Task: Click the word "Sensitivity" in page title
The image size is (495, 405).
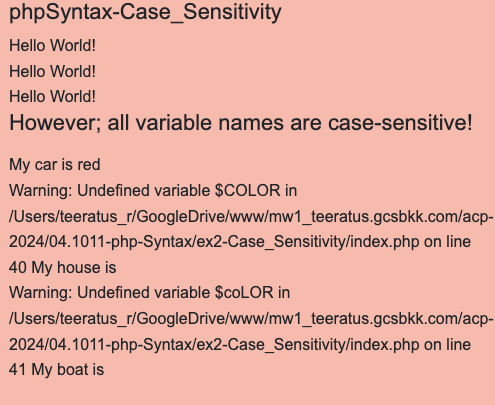Action: (232, 12)
